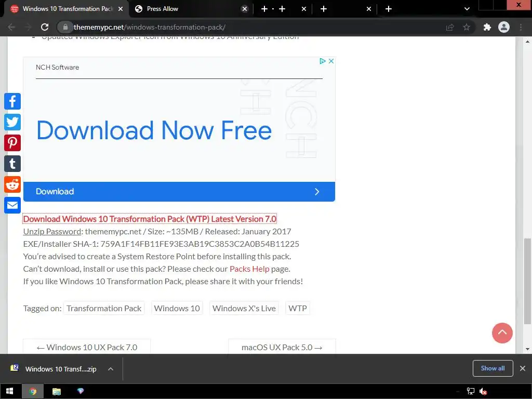Open the Extensions puzzle icon
Viewport: 532px width, 399px height.
(487, 27)
